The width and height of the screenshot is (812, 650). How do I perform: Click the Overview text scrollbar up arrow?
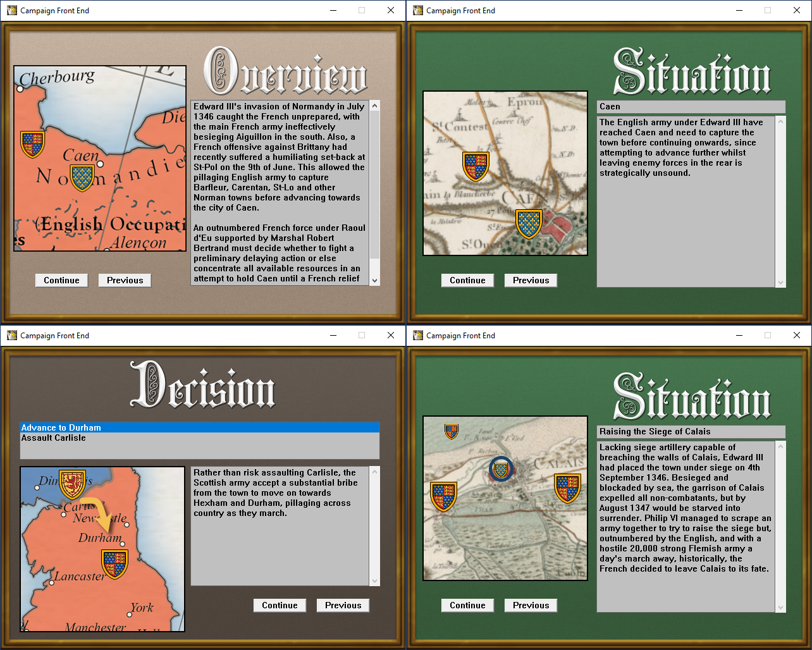[x=374, y=106]
